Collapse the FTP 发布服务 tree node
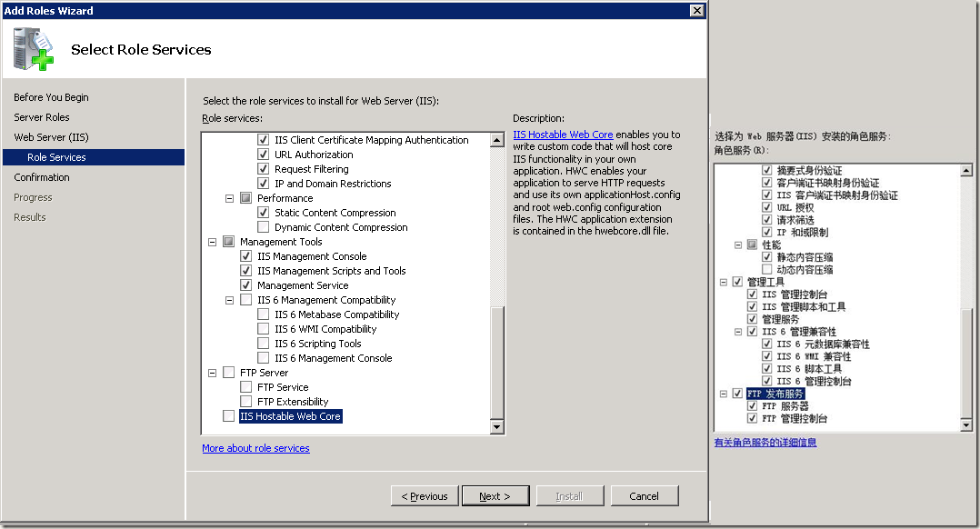980x529 pixels. click(723, 394)
